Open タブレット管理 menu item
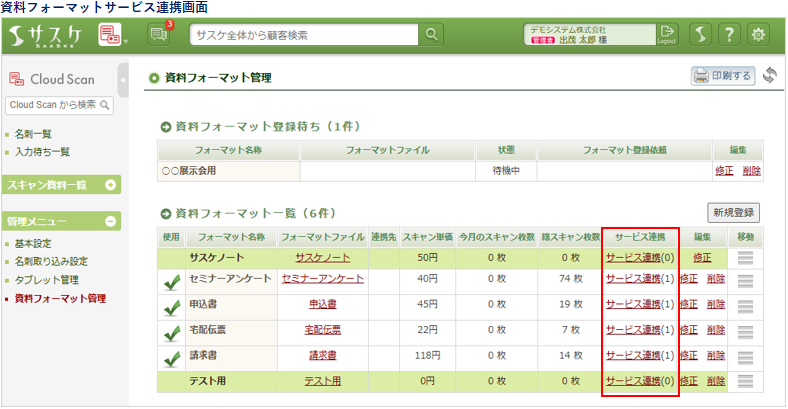 [47, 280]
